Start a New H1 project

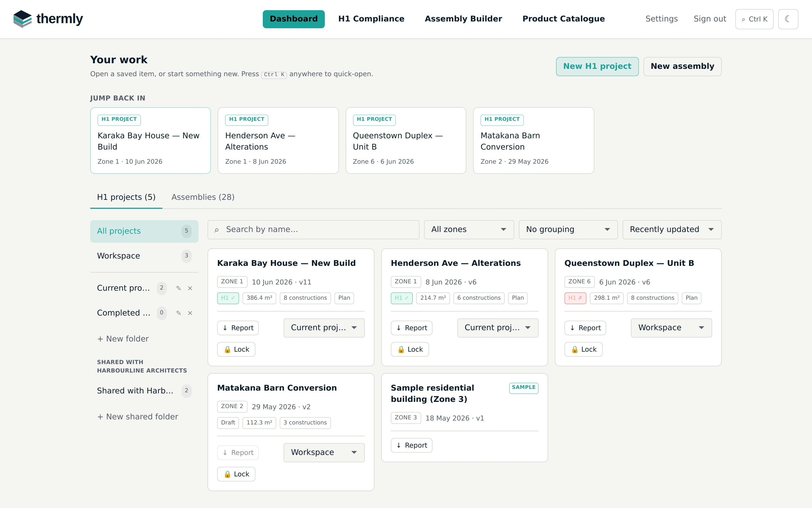tap(597, 67)
